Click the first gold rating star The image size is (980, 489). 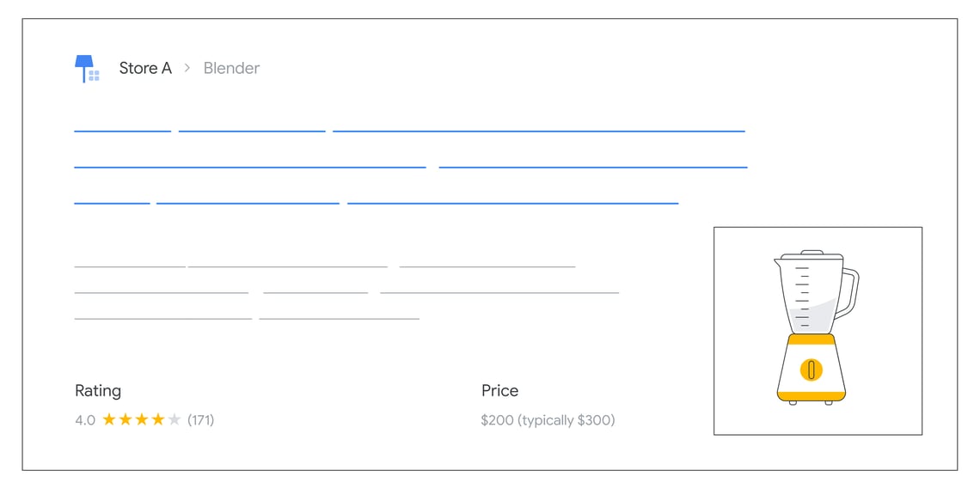(x=109, y=420)
